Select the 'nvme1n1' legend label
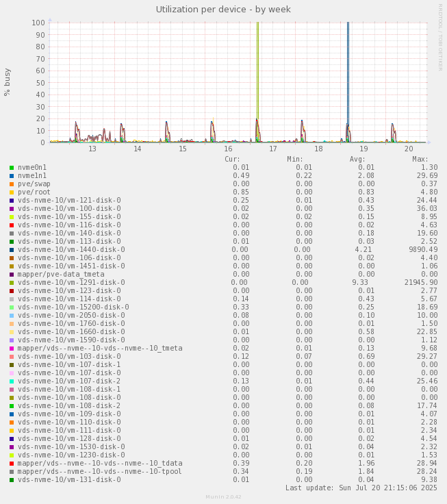 coord(32,176)
